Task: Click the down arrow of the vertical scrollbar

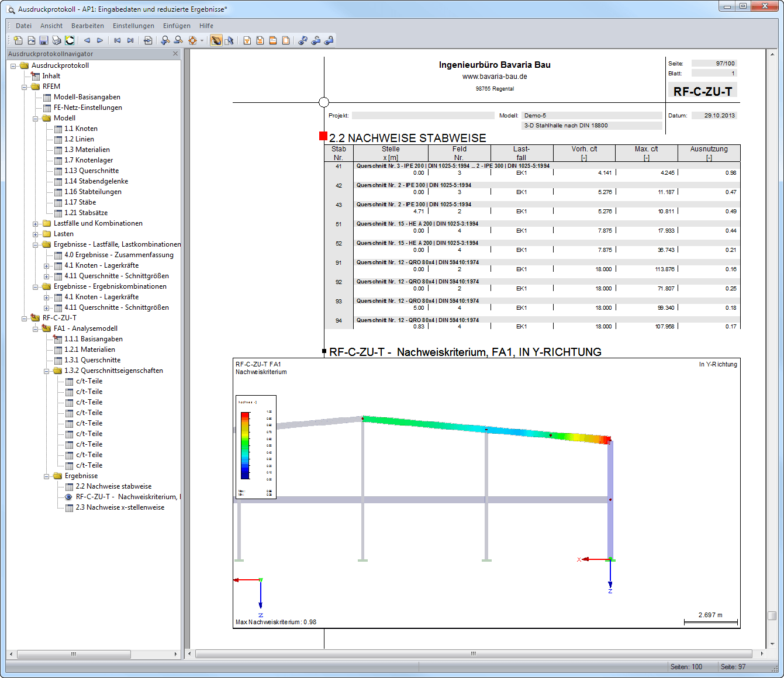Action: click(772, 644)
